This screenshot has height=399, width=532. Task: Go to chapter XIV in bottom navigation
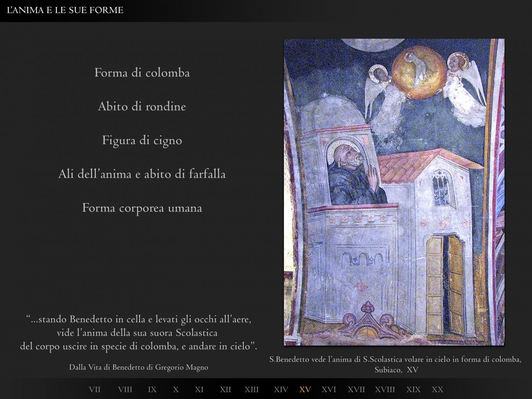pos(281,389)
